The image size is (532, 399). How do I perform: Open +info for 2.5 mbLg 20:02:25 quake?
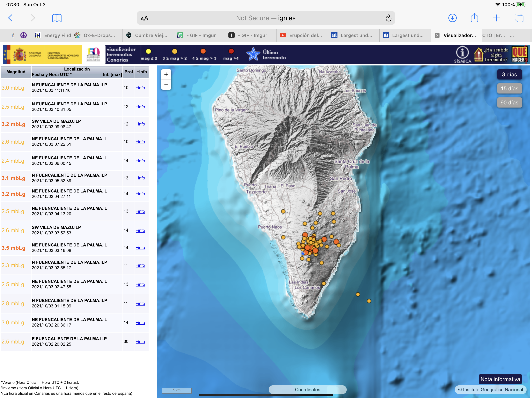click(x=140, y=342)
